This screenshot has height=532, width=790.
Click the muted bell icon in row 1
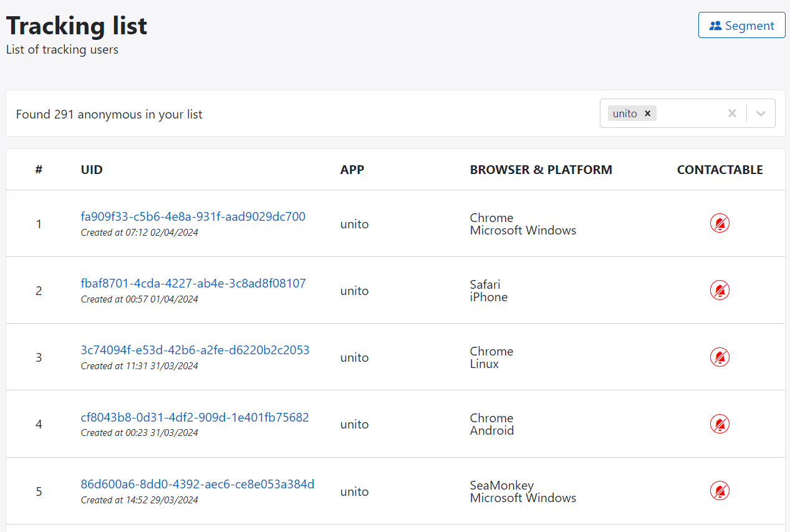pyautogui.click(x=720, y=223)
